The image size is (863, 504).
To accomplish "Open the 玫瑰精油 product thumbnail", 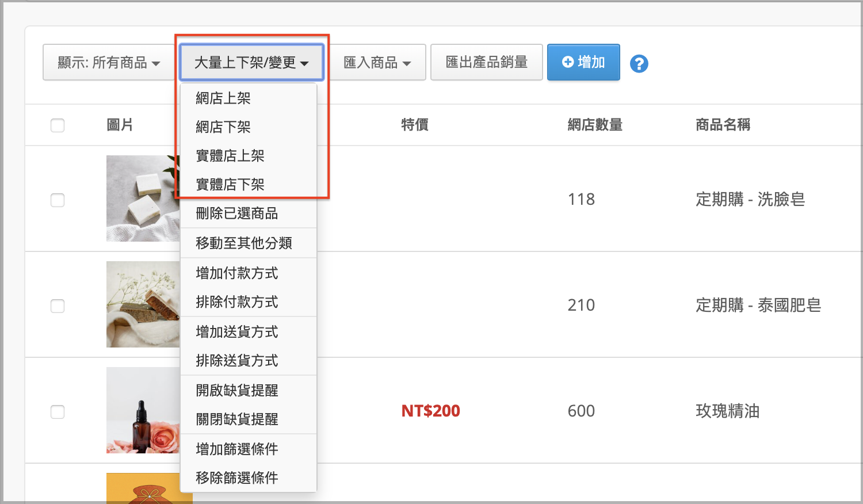I will point(143,410).
